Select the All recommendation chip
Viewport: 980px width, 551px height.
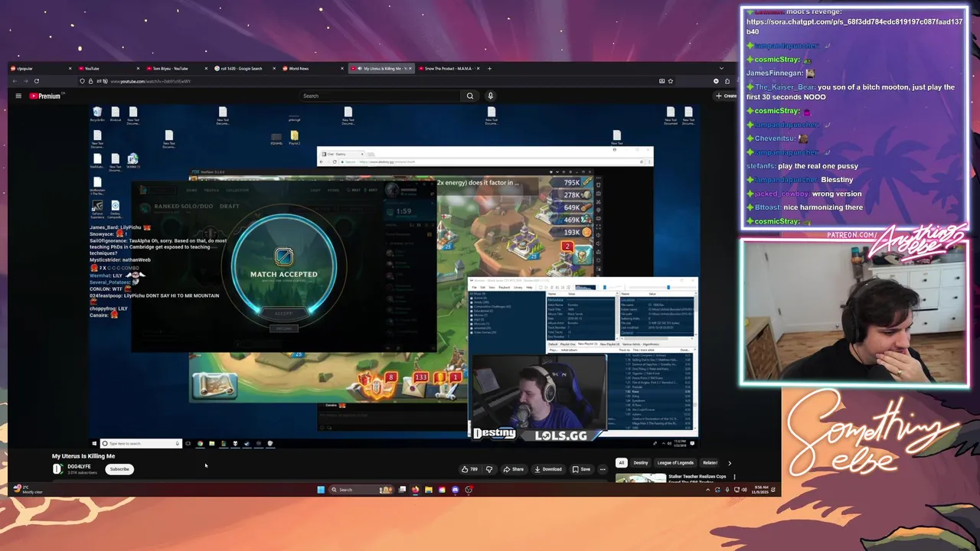[621, 462]
